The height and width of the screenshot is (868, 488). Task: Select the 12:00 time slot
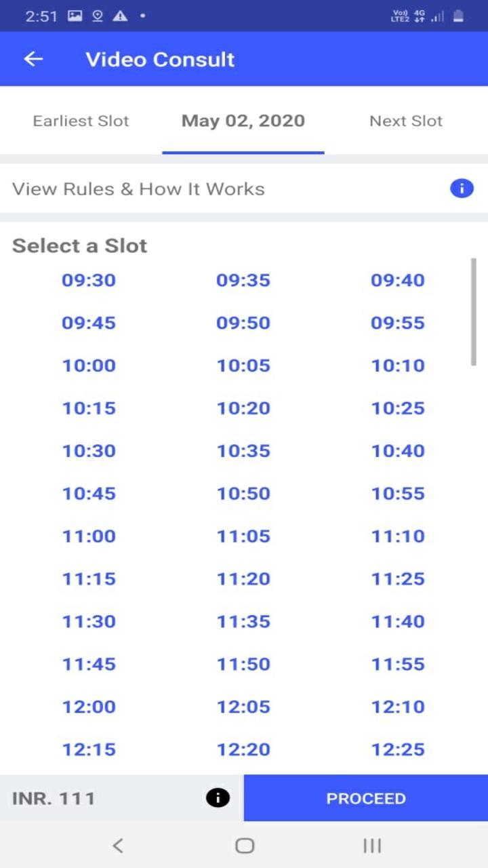pyautogui.click(x=89, y=707)
